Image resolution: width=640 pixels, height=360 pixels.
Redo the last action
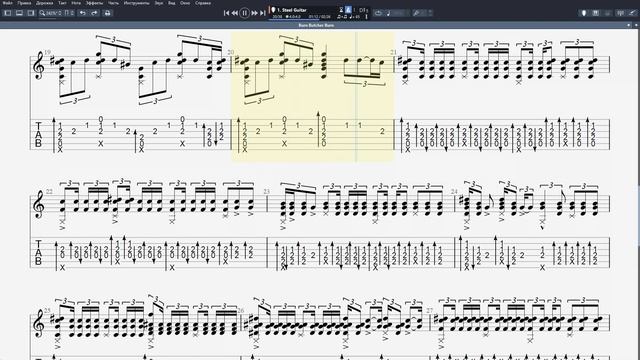94,13
